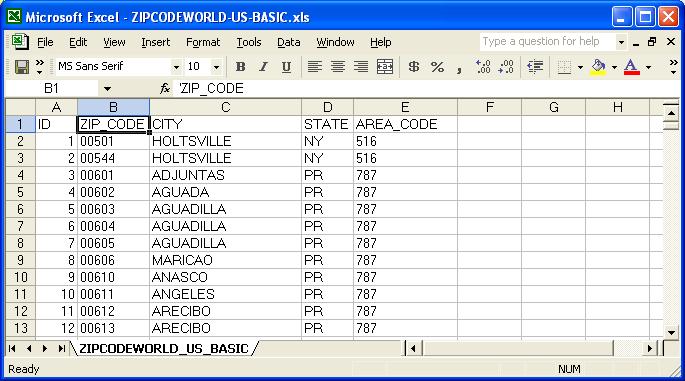Apply Merge and Center to cells

[x=384, y=67]
